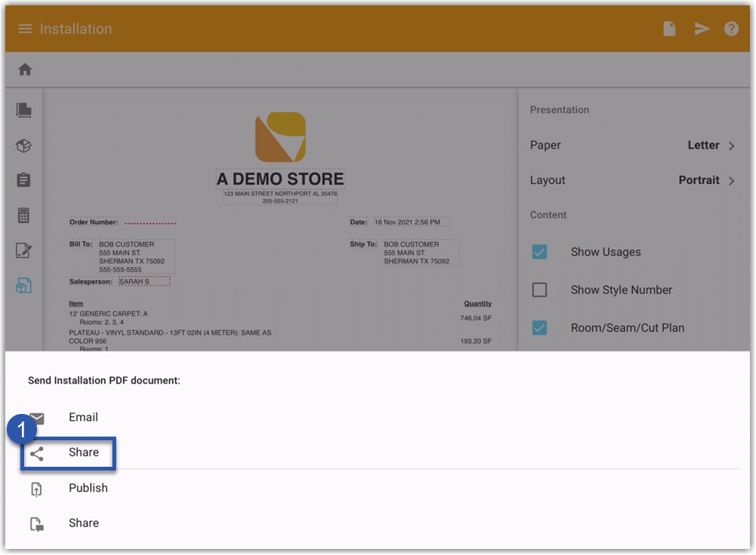756x555 pixels.
Task: Click the Rooms: 2, 3, 4 line
Action: (x=101, y=322)
